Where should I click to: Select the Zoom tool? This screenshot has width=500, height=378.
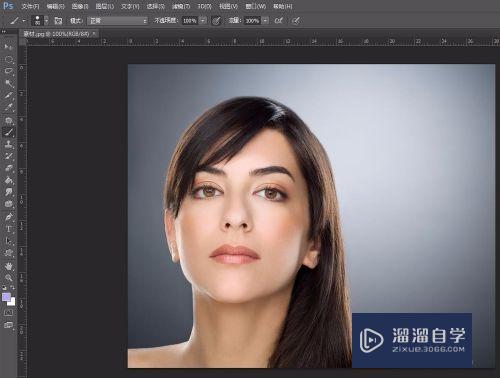[9, 278]
